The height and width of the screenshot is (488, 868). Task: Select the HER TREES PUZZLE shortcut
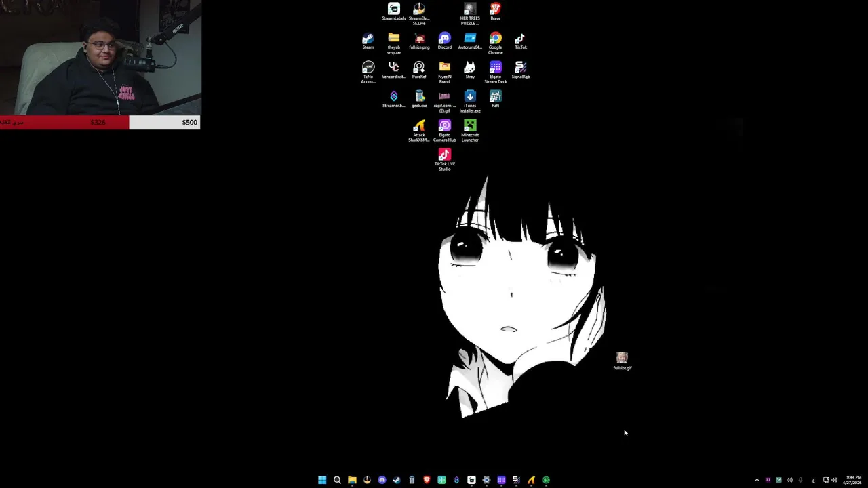click(470, 14)
